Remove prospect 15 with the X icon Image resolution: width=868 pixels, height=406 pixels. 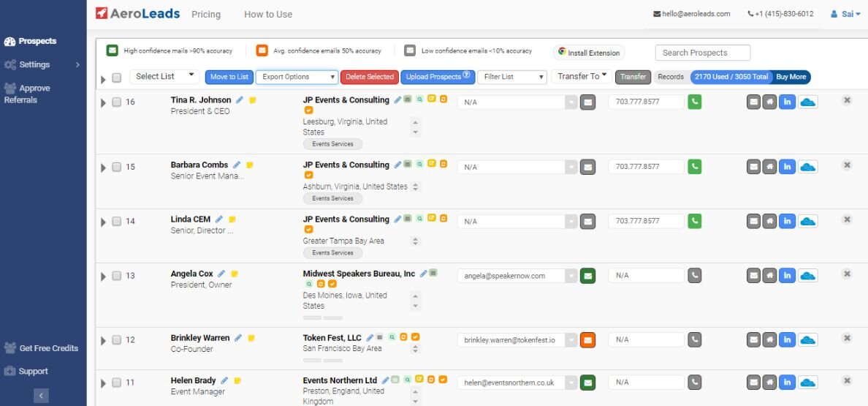pos(846,165)
